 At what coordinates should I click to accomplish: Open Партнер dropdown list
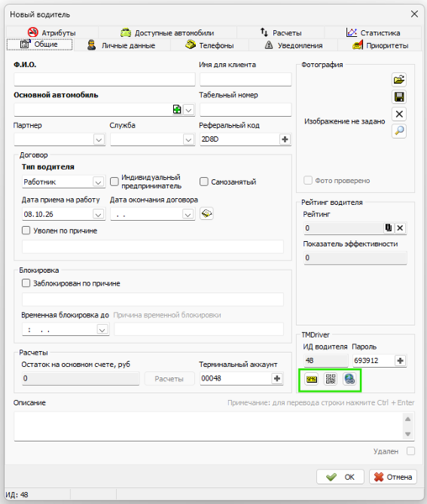(98, 139)
